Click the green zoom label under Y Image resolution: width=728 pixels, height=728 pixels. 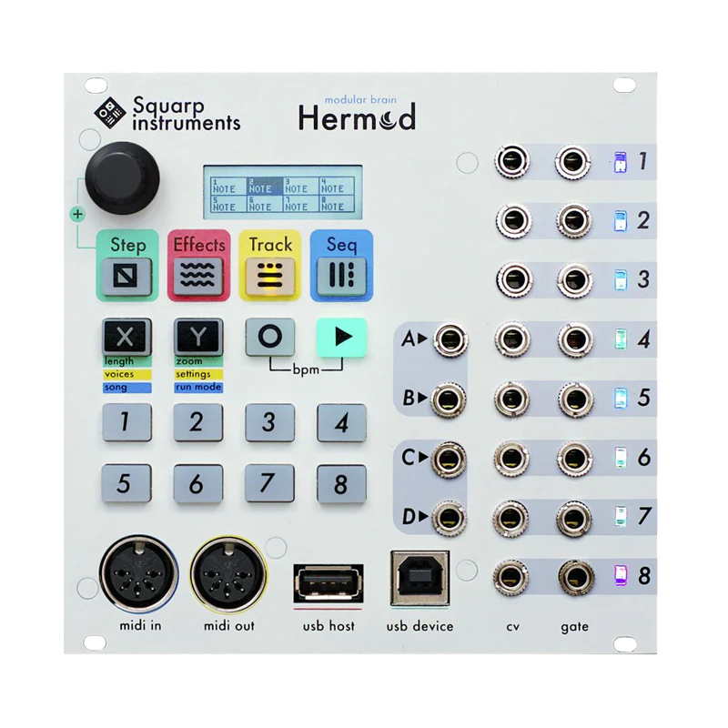pyautogui.click(x=198, y=361)
